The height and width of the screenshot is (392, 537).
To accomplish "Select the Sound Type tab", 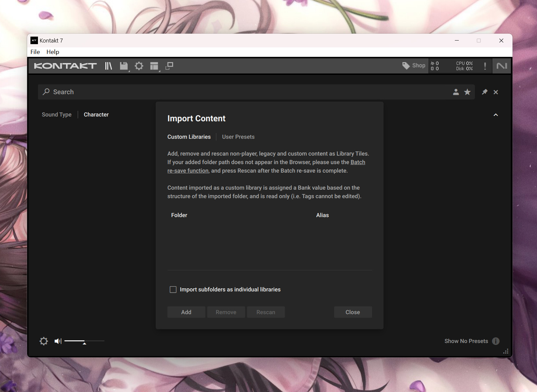I will [x=57, y=115].
